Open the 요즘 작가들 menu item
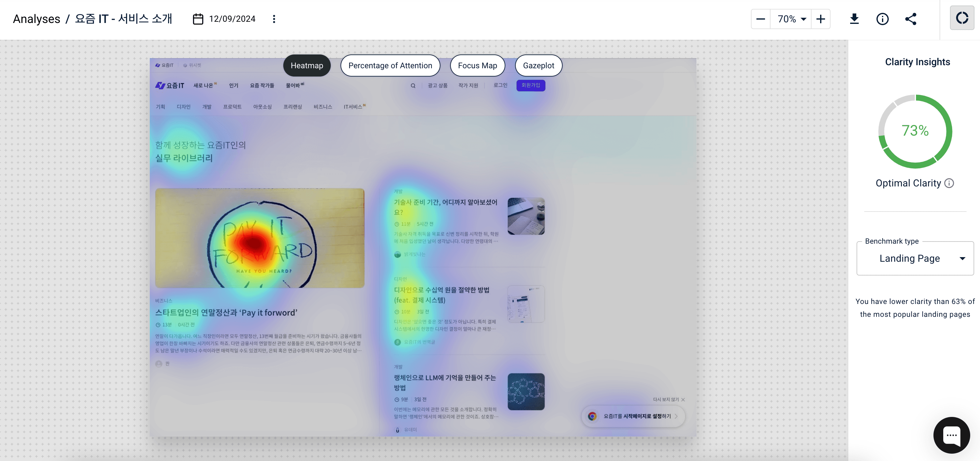This screenshot has width=980, height=461. coord(262,86)
